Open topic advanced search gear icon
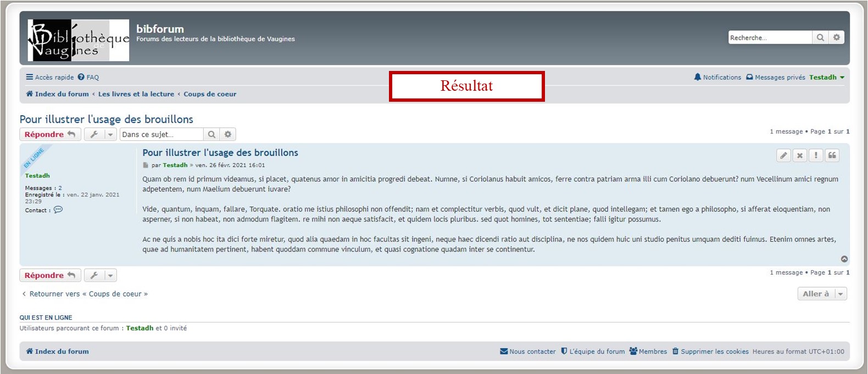This screenshot has height=374, width=868. (x=227, y=134)
